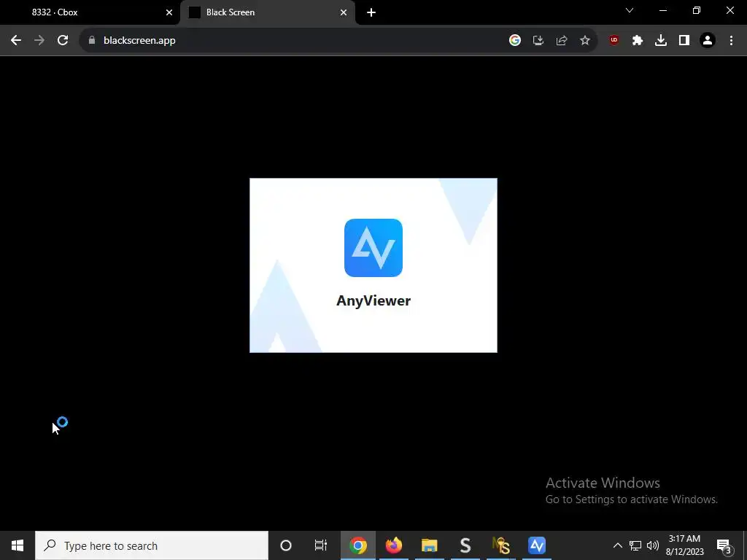Open the volume tray icon

pyautogui.click(x=653, y=545)
